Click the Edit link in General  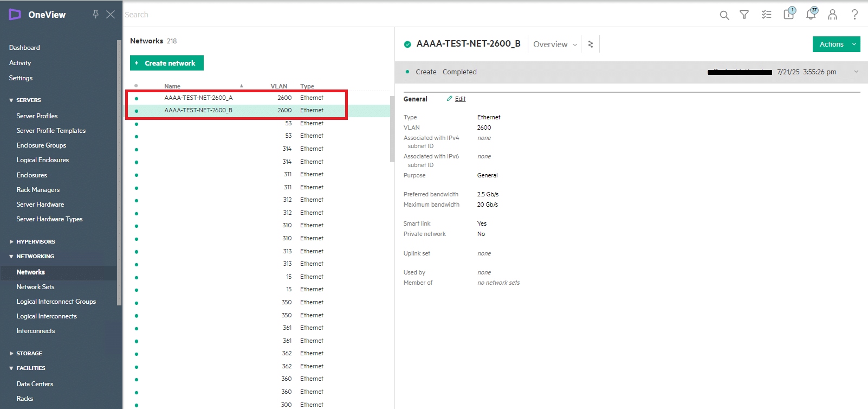[x=460, y=99]
